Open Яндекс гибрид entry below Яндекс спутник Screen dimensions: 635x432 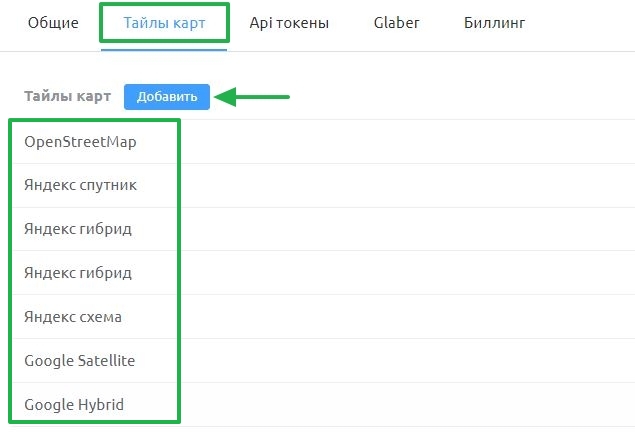tap(78, 229)
